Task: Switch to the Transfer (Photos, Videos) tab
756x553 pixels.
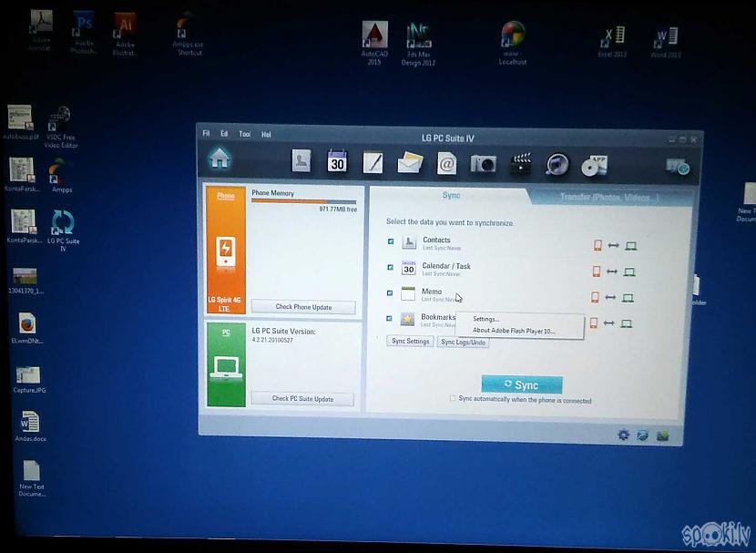Action: pos(609,197)
